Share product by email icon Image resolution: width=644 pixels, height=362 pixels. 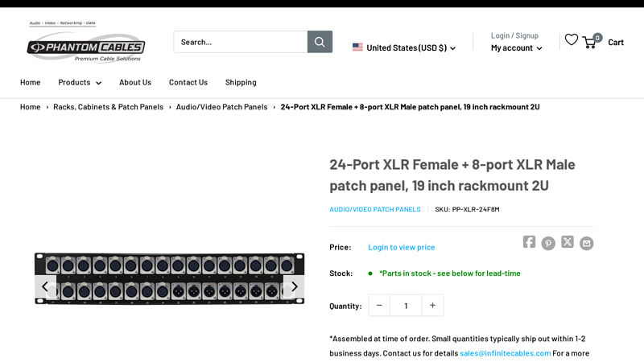pos(587,243)
